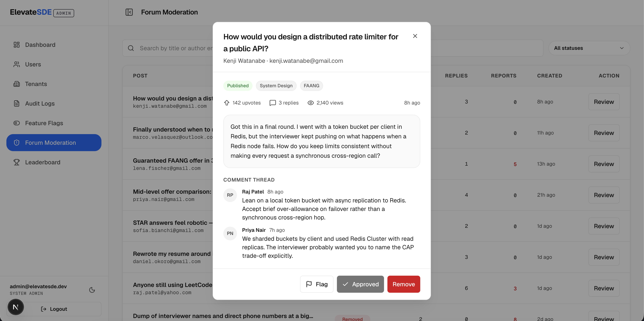Viewport: 644px width, 321px height.
Task: Click the Logout button
Action: tap(54, 309)
